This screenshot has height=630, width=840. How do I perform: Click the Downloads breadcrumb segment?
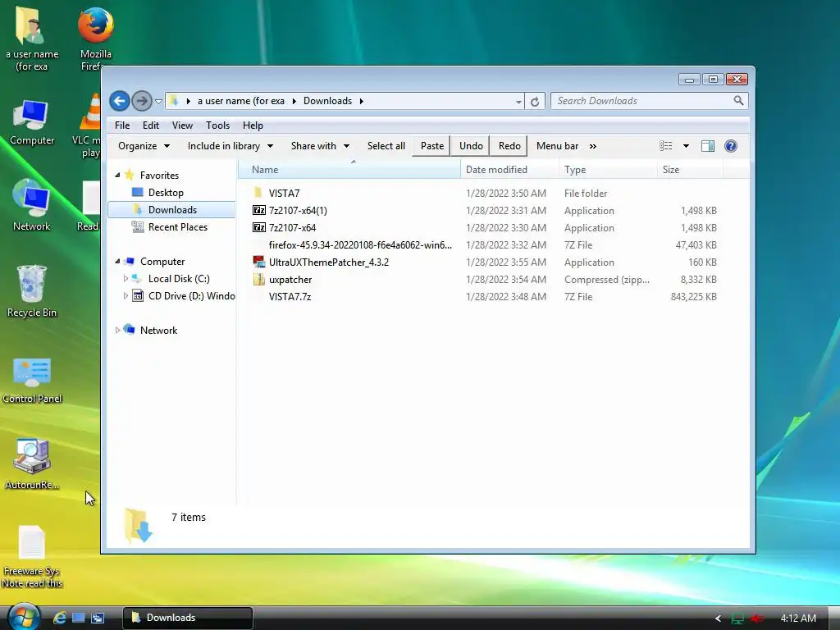tap(327, 101)
